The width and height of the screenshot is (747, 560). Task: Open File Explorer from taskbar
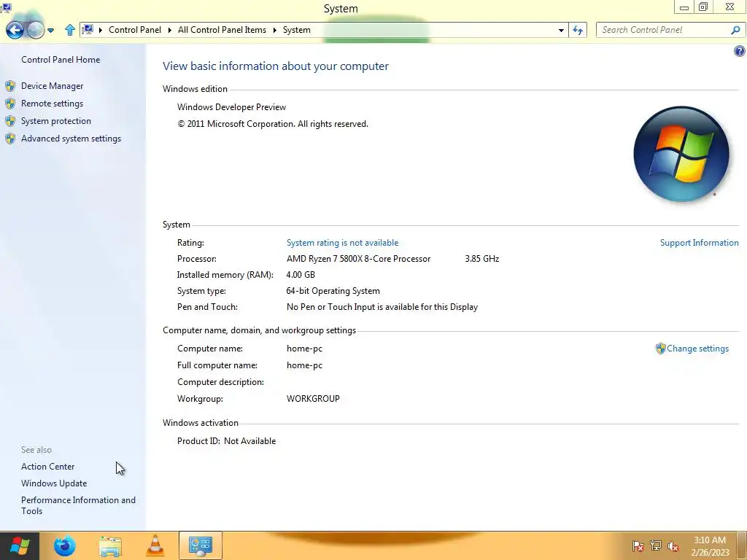click(110, 545)
